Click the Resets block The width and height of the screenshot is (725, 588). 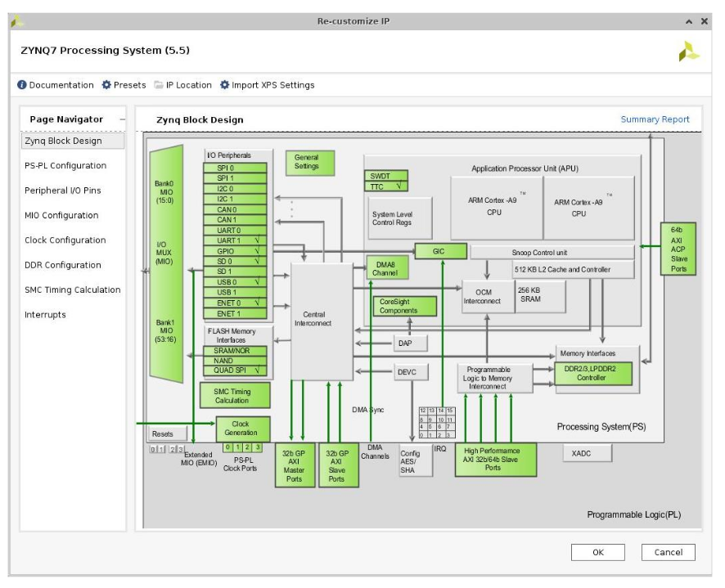(168, 433)
